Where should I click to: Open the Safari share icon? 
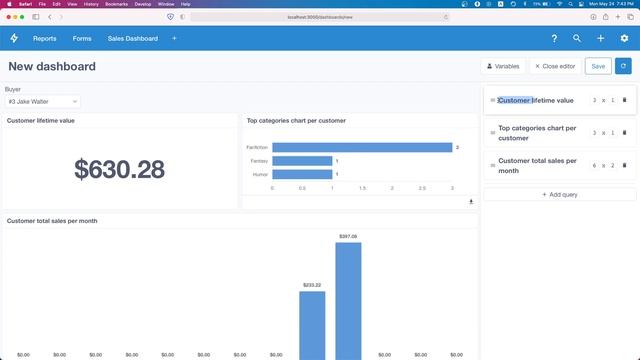point(606,17)
